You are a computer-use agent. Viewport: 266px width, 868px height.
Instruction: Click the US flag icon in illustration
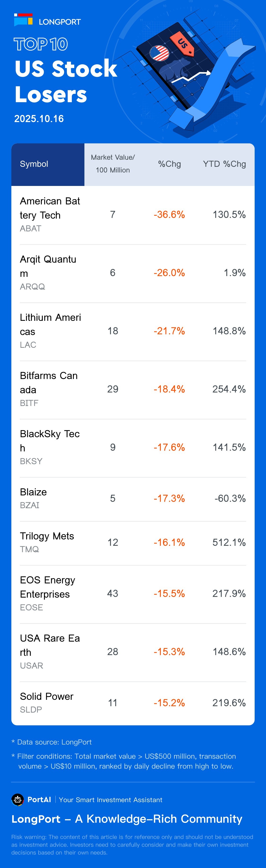pos(159,53)
